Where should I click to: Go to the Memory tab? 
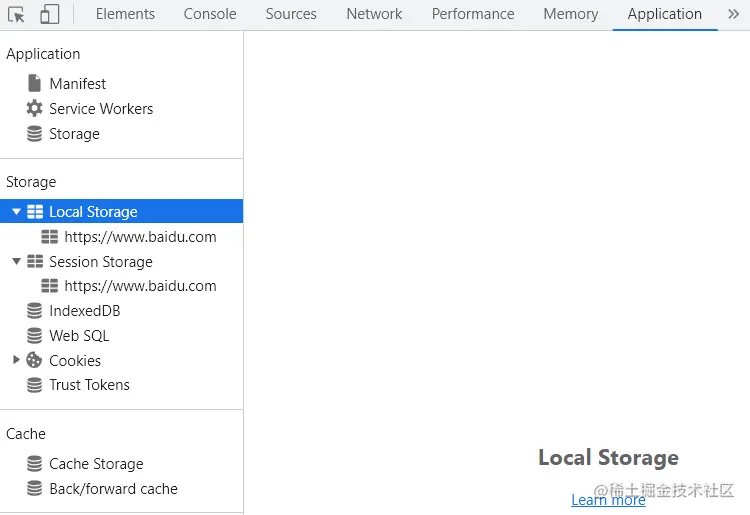571,14
